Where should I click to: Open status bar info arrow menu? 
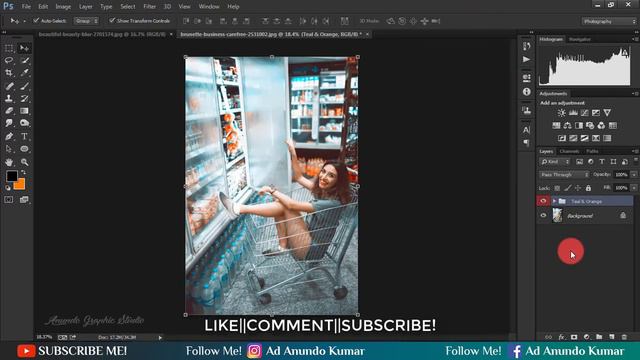[160, 338]
